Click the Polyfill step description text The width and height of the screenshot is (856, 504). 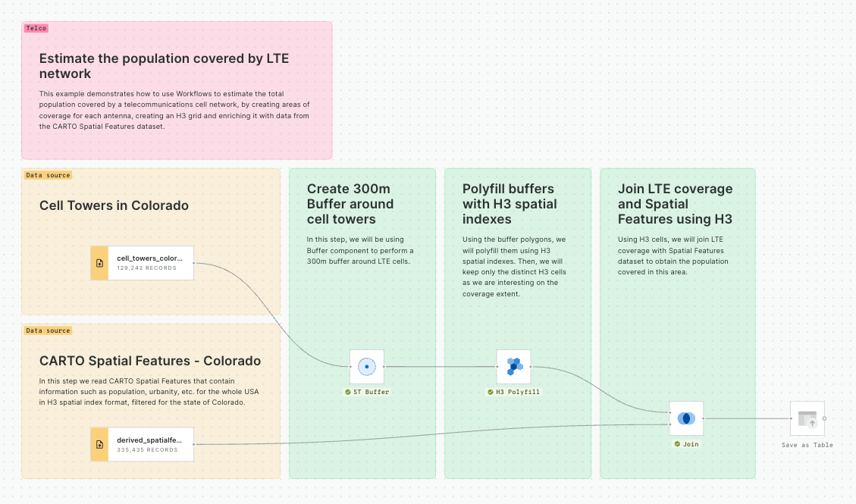pos(514,267)
